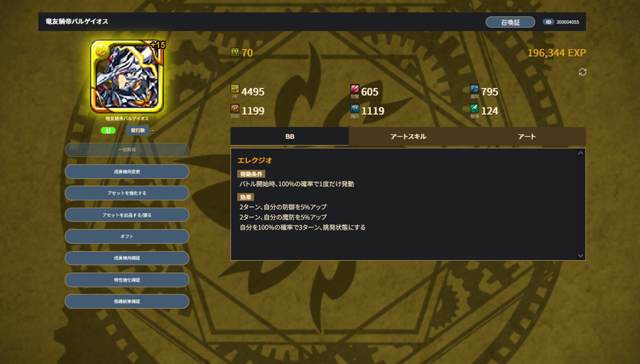Click the character portrait thumbnail
Screen dimensions: 640x364
127,76
